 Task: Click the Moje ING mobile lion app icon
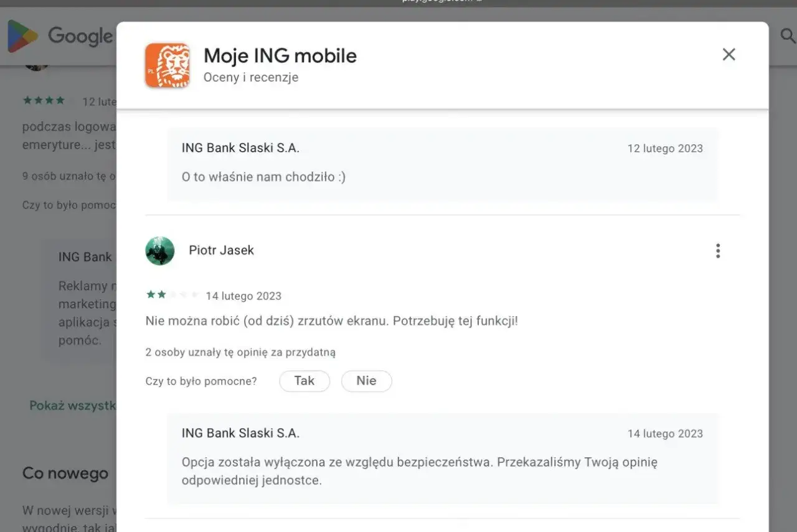tap(167, 65)
